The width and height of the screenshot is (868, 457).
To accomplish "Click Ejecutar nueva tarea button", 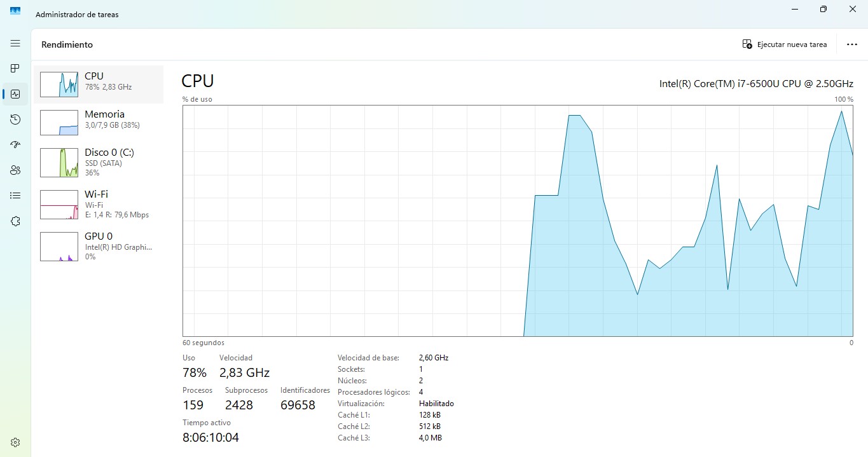I will pos(785,44).
